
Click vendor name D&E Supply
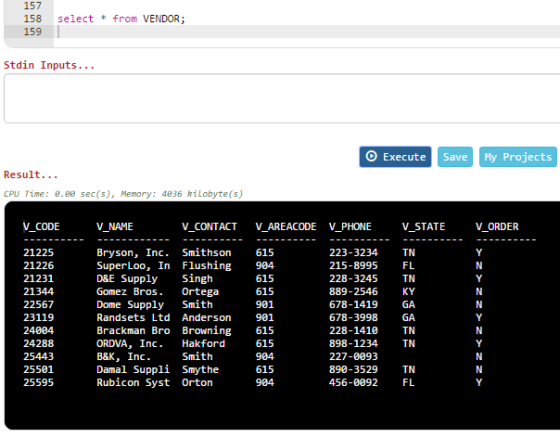click(127, 279)
